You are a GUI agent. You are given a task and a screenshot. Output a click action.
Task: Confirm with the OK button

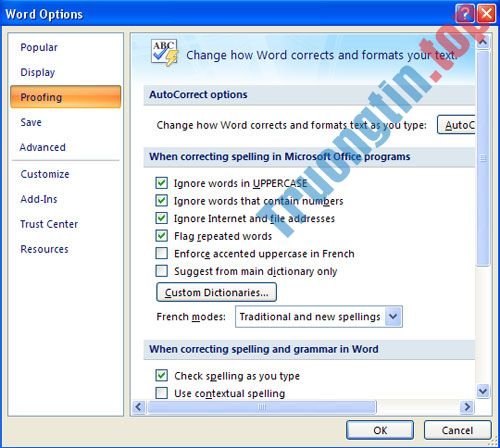pos(380,430)
